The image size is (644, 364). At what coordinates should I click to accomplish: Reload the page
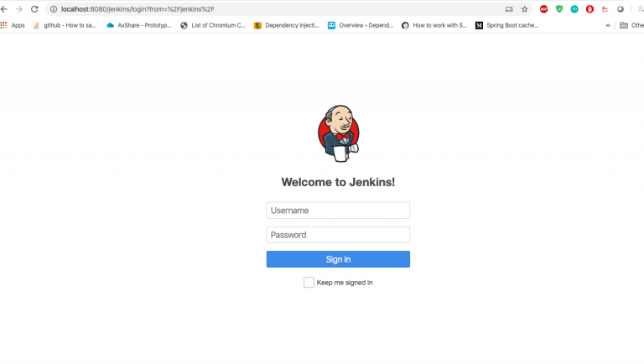click(x=34, y=9)
